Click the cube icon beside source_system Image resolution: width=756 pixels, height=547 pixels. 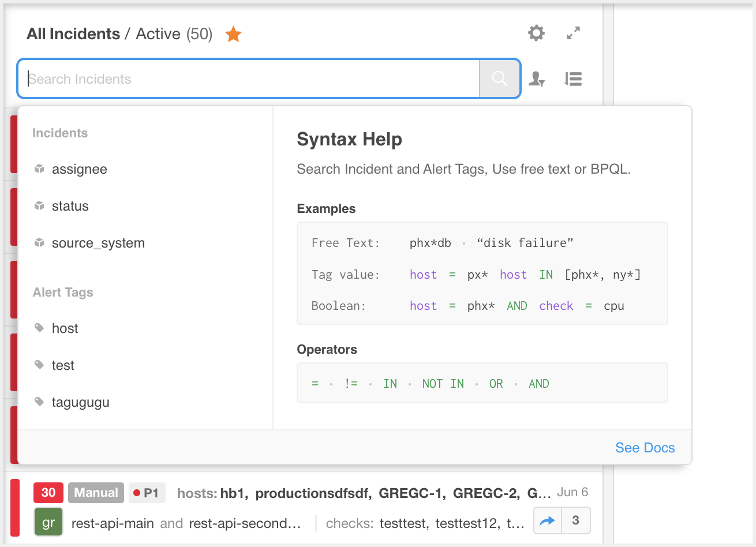coord(39,242)
